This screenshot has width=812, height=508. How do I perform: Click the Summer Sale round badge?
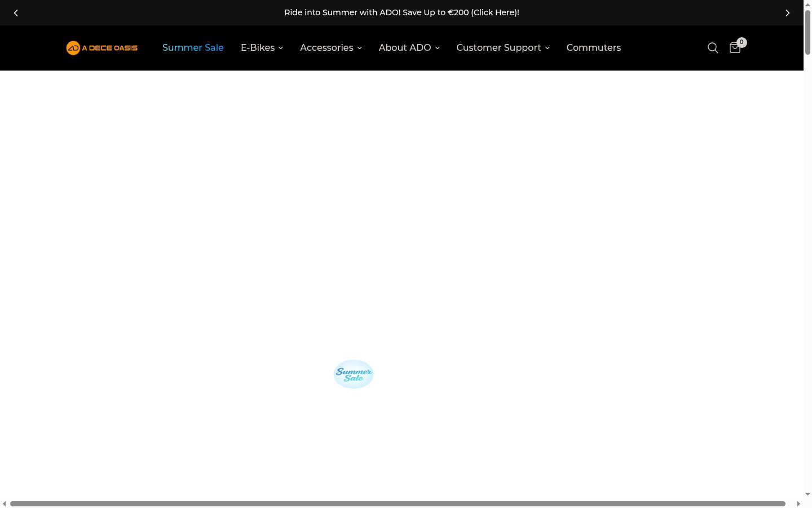(x=354, y=374)
